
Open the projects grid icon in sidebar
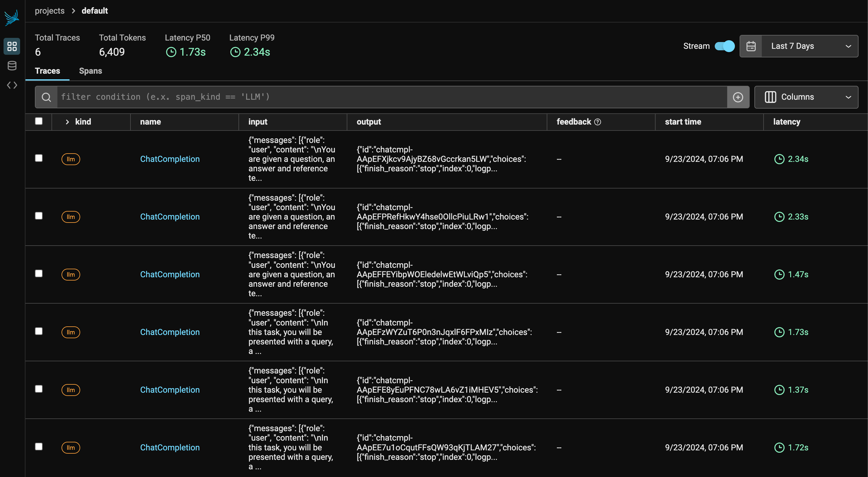[12, 46]
